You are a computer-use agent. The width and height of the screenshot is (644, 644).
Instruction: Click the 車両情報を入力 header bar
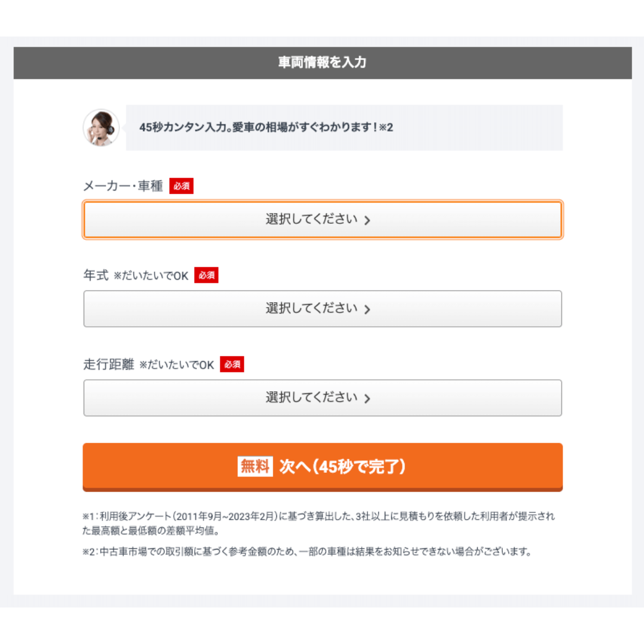click(322, 62)
